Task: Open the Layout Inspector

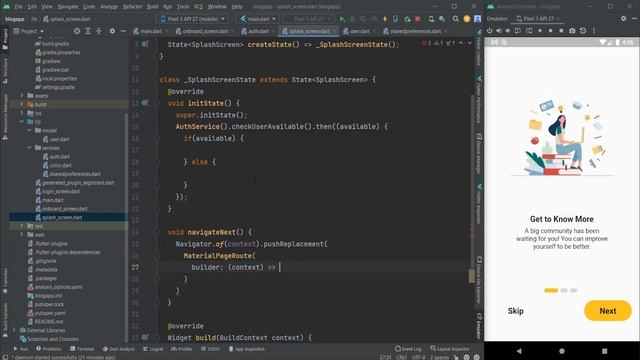Action: (450, 349)
